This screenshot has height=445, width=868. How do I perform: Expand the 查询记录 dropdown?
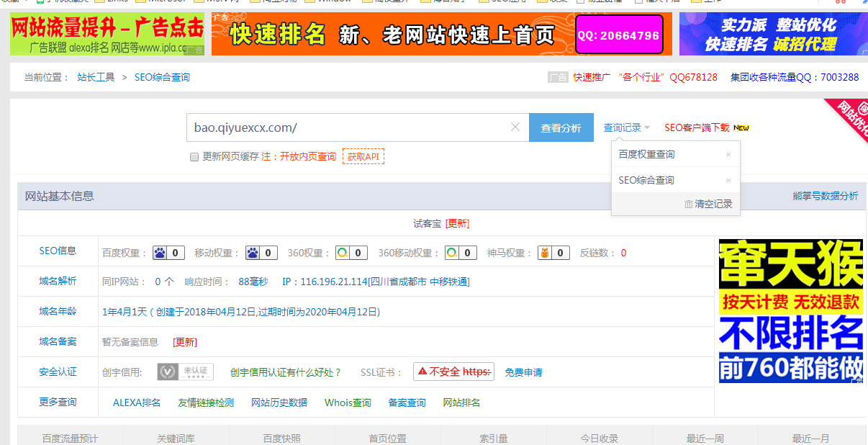tap(626, 127)
